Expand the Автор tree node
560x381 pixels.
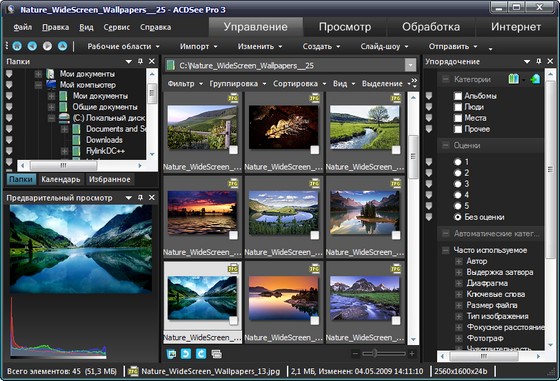coord(459,261)
